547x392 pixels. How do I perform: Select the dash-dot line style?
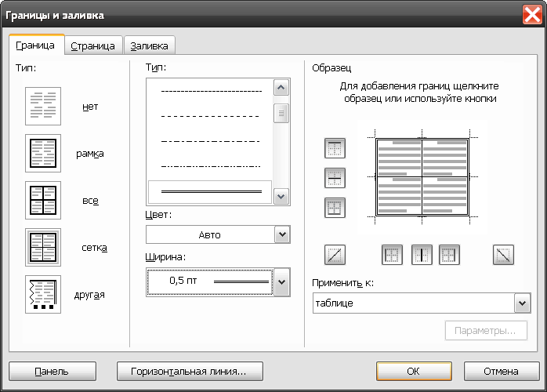coord(210,141)
